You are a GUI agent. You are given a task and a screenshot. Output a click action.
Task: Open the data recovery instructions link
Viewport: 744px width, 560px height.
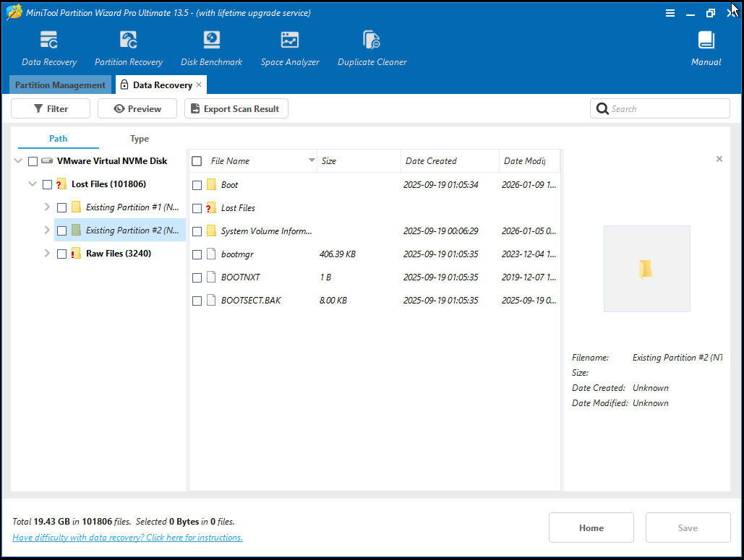coord(127,537)
